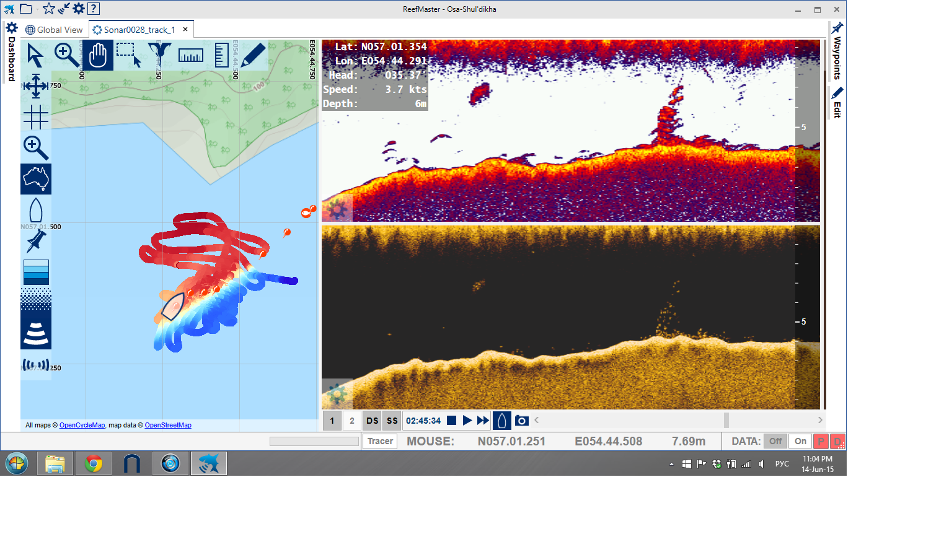Image resolution: width=931 pixels, height=560 pixels.
Task: Select the hand pan tool
Action: 98,55
